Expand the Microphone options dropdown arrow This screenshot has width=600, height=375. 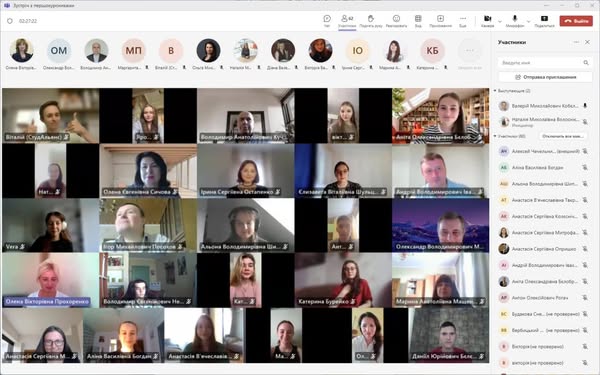528,21
